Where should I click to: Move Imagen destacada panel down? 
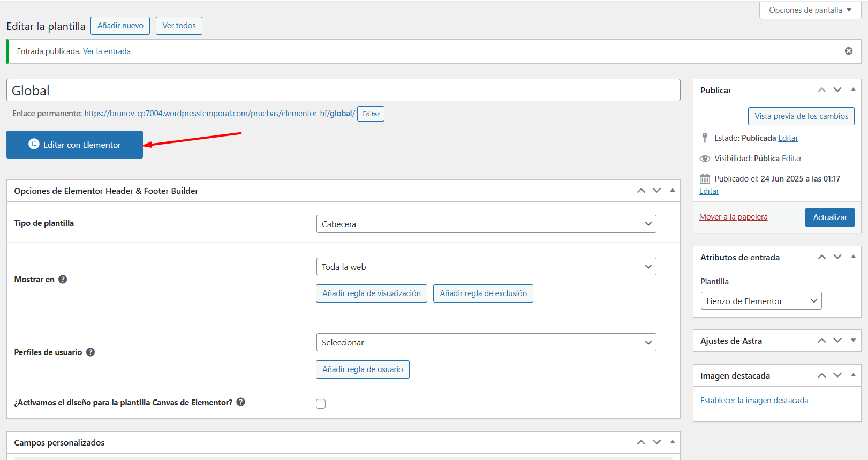click(837, 375)
